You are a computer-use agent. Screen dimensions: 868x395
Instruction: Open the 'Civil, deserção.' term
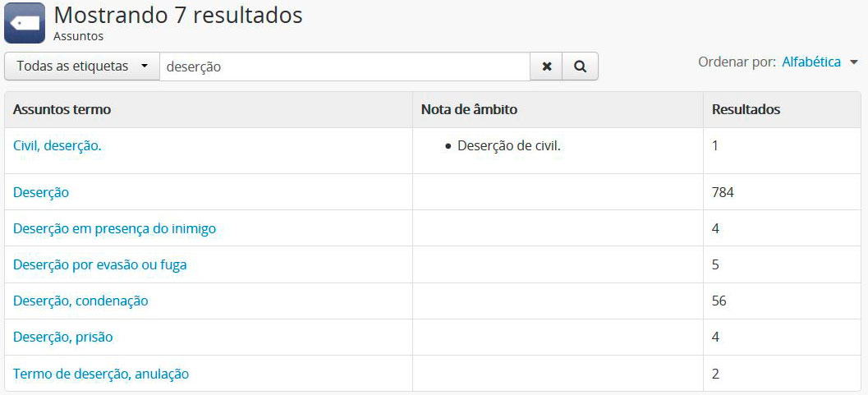(57, 146)
